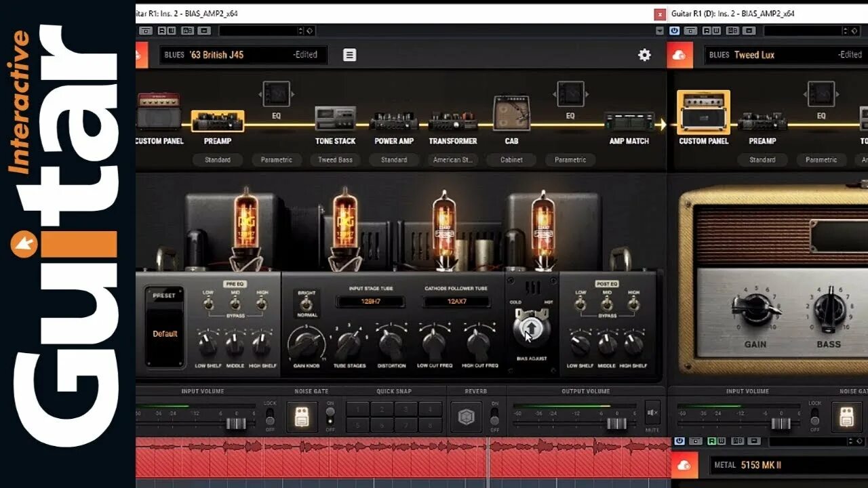868x488 pixels.
Task: Click the Noise Gate pedal in the Tweed Lux window
Action: coord(846,418)
